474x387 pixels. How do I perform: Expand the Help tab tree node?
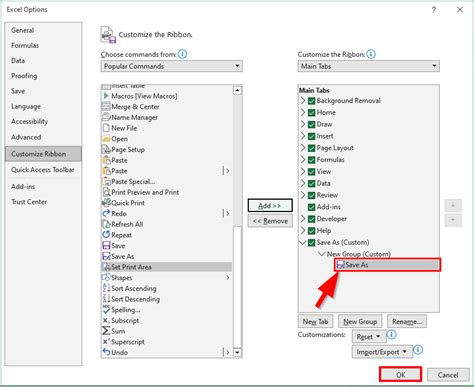(303, 231)
